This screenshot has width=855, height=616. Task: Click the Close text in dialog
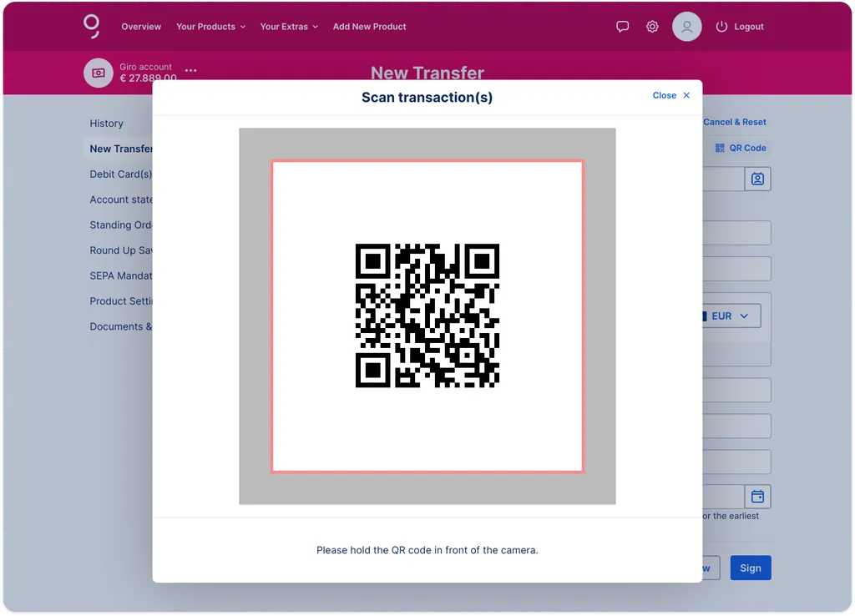[x=664, y=95]
